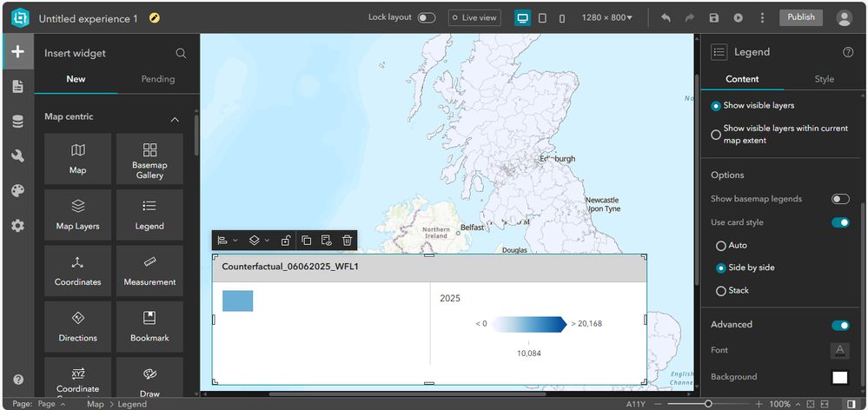Add the Measurement widget
This screenshot has width=868, height=410.
[x=149, y=270]
